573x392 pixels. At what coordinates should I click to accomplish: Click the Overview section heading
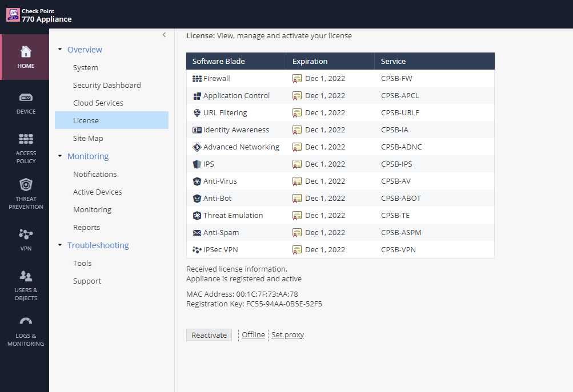85,50
